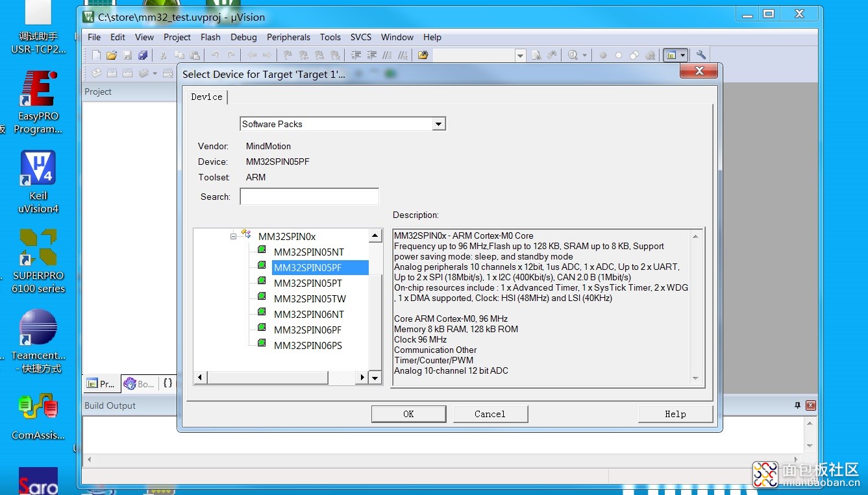Click the Insert Breakpoint red dot icon
The image size is (868, 495).
point(603,55)
